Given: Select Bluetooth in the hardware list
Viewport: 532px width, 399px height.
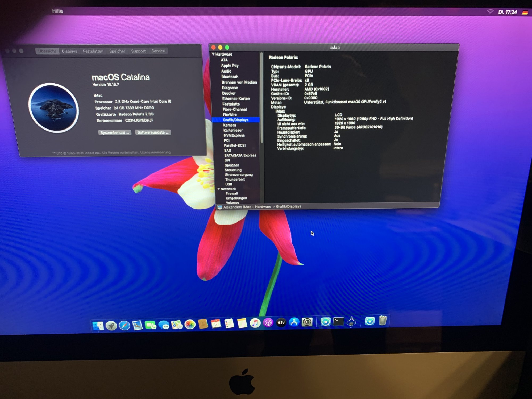Looking at the screenshot, I should (230, 77).
